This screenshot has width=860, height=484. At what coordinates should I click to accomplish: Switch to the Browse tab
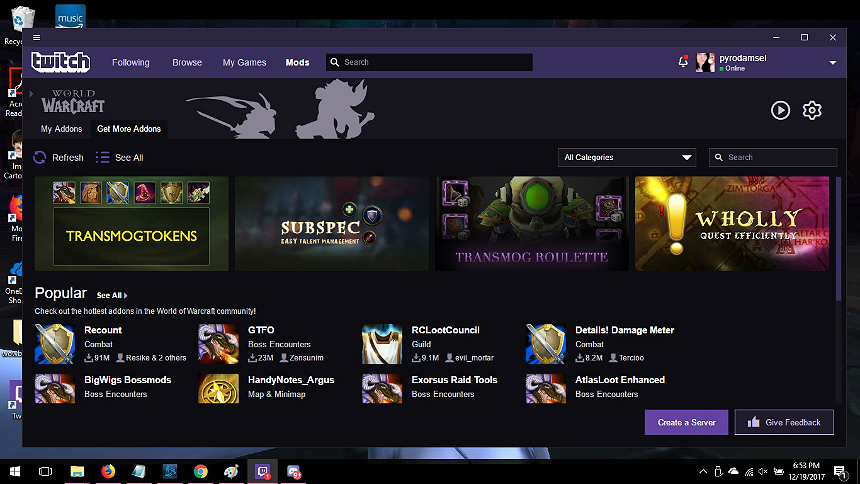187,63
